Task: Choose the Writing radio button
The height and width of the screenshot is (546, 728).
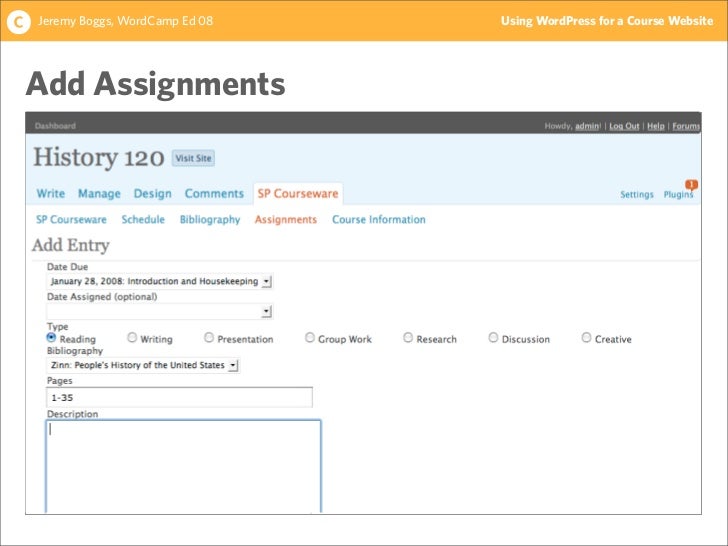Action: 132,338
